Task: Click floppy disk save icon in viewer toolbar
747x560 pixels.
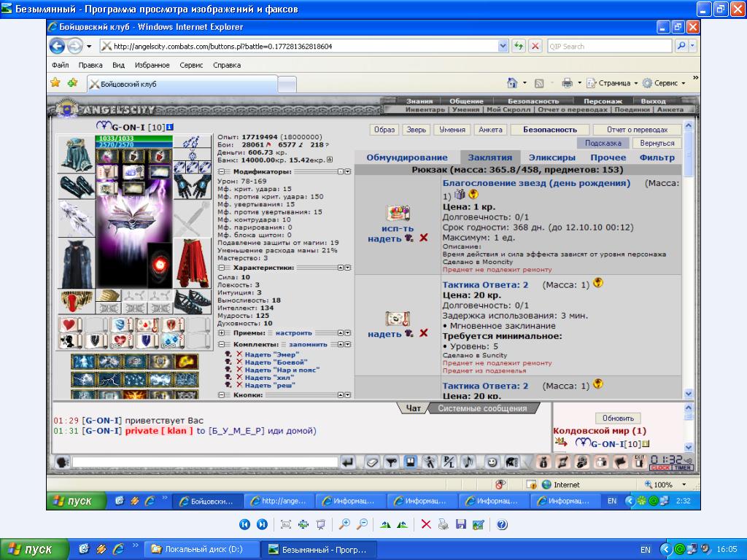Action: pyautogui.click(x=461, y=524)
